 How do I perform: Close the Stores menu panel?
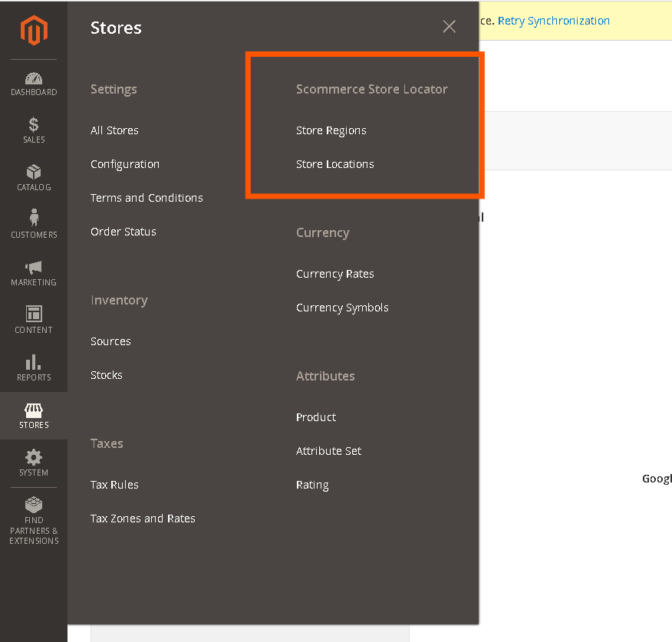tap(449, 27)
